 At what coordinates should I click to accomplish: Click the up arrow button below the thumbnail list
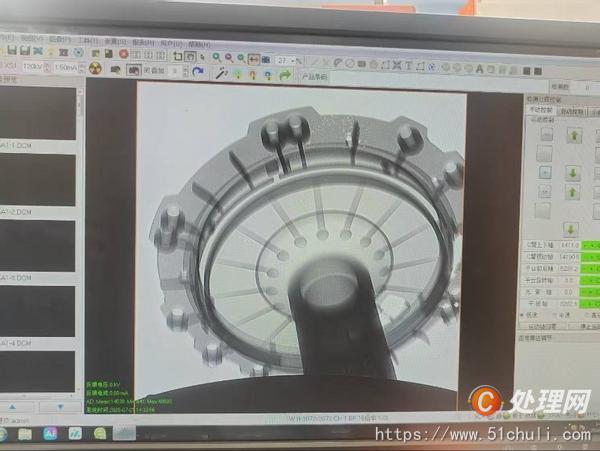click(x=13, y=407)
